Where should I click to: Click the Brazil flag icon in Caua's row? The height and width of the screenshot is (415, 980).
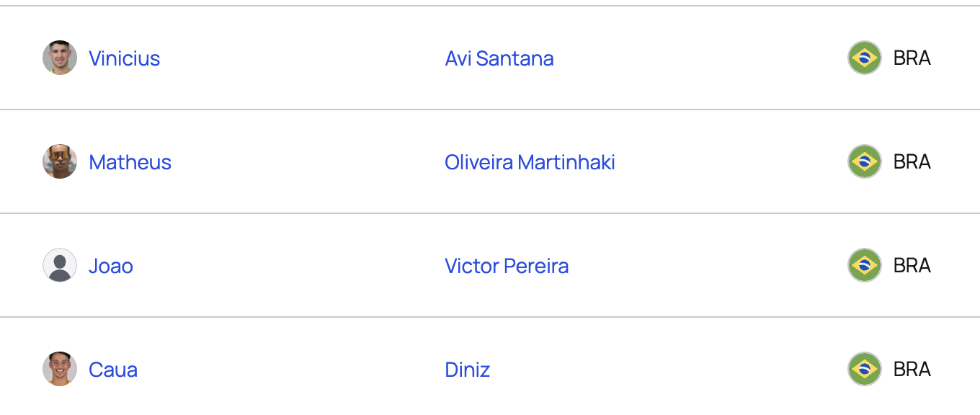pyautogui.click(x=865, y=369)
